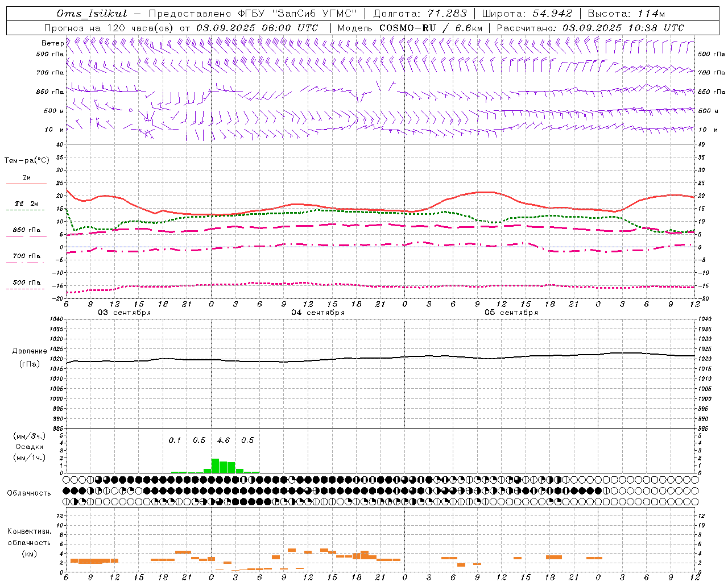The image size is (728, 582).
Task: Click the 04 сентября date label
Action: [318, 313]
